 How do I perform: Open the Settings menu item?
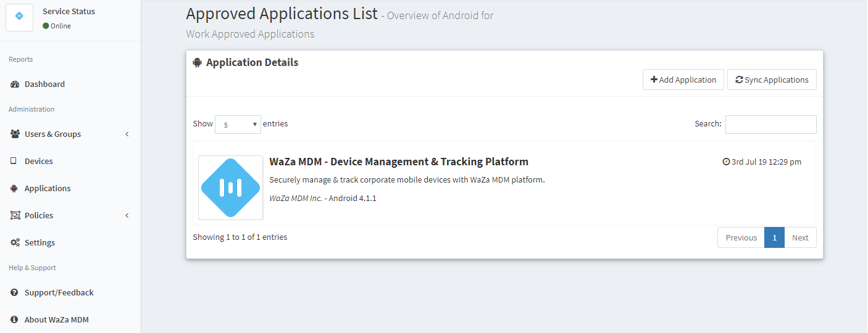[x=70, y=242]
